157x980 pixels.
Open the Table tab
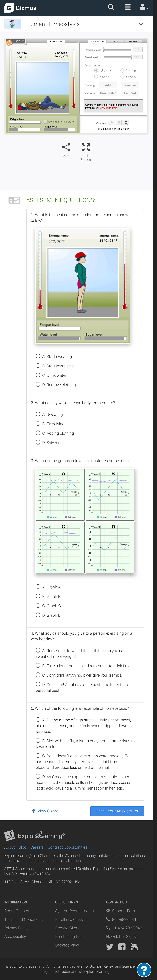[x=115, y=41]
